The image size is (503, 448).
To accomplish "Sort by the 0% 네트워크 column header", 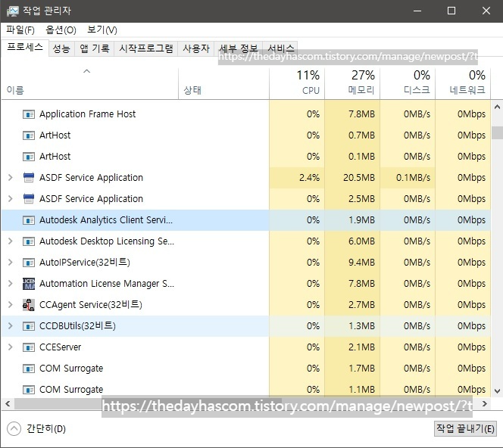I will [x=463, y=83].
